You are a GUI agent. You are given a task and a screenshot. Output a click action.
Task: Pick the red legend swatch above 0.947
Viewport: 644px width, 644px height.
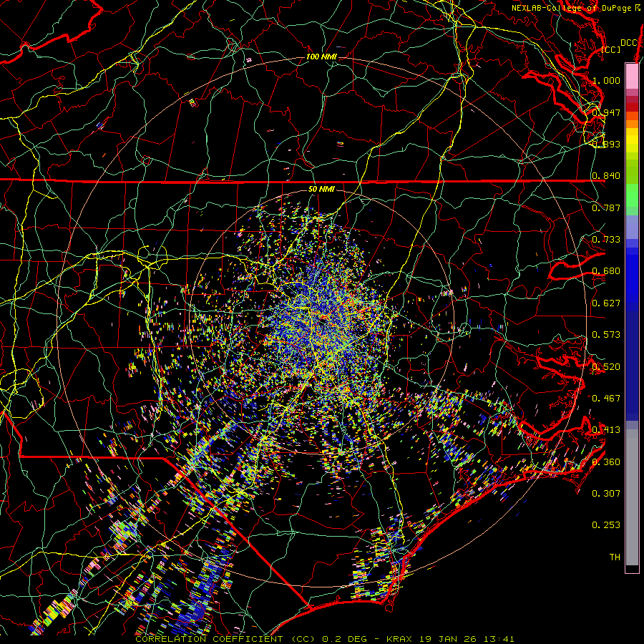click(x=632, y=107)
